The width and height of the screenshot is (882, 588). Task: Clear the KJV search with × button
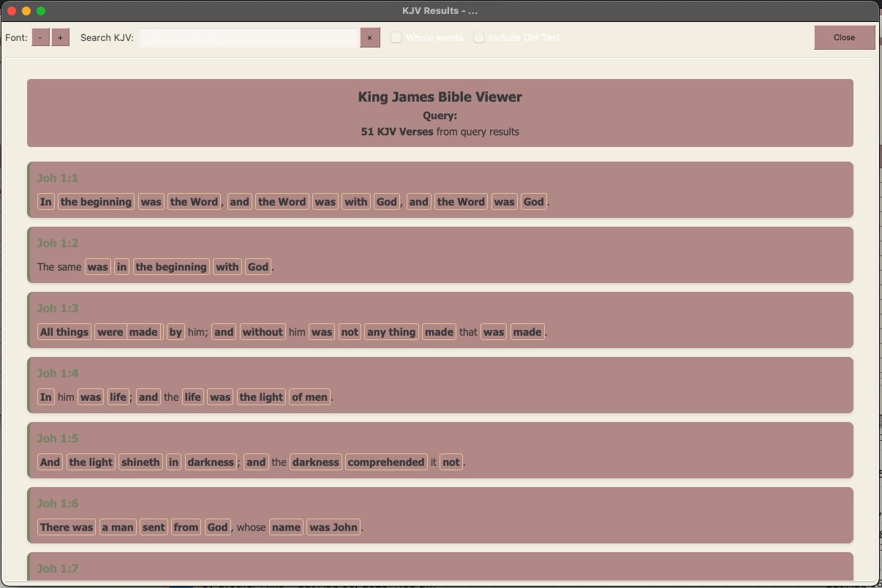pos(369,37)
